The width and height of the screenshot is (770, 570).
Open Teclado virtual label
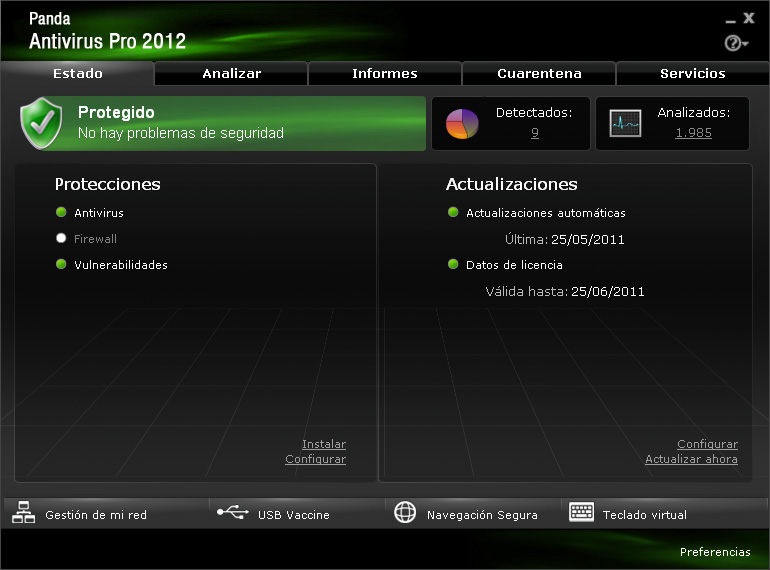point(645,515)
